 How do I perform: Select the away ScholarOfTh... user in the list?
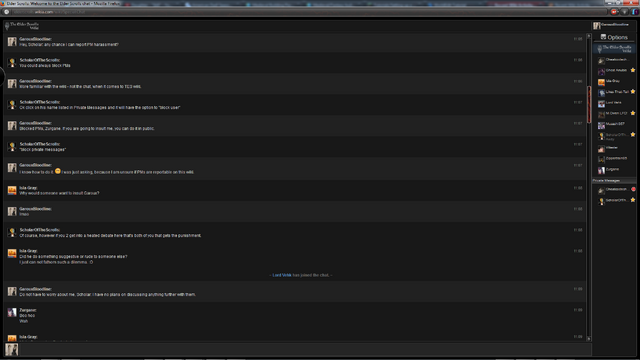coord(614,136)
